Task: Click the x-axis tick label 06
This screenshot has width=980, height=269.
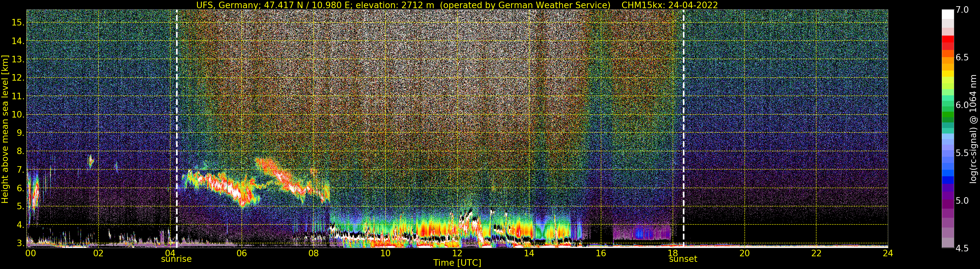Action: 242,253
